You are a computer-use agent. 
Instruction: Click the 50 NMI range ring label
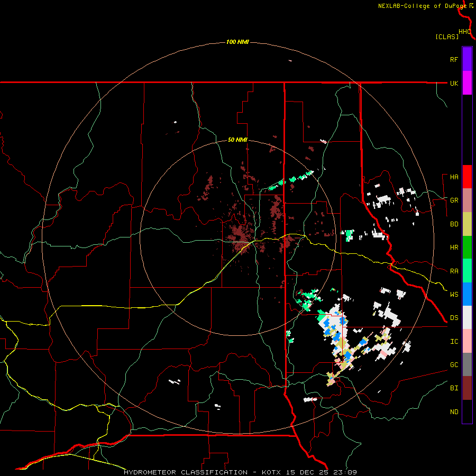point(237,140)
